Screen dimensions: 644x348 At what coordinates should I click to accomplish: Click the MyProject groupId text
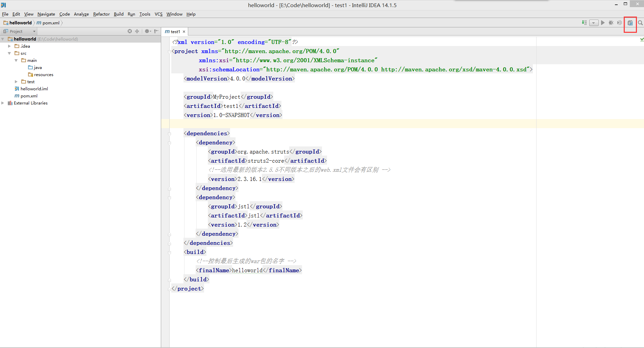tap(227, 97)
